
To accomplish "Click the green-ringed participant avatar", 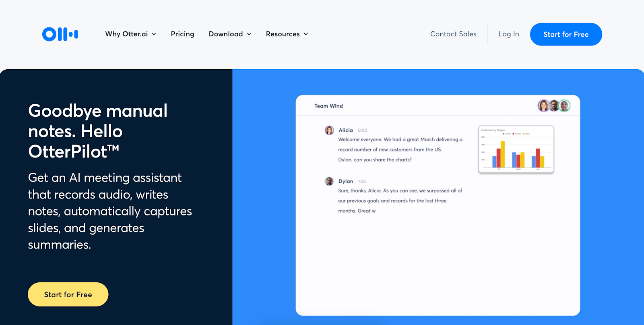I will (565, 106).
